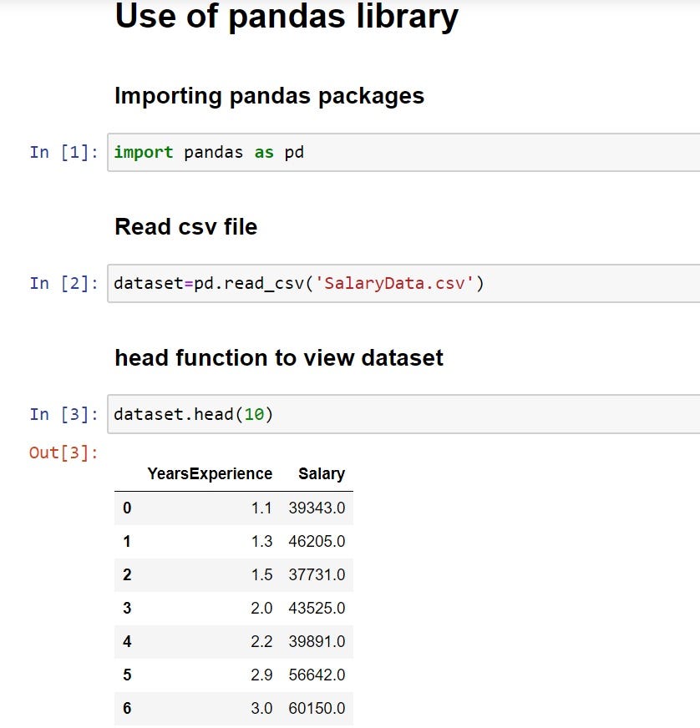Click the "Read csv file" heading
This screenshot has height=728, width=700.
(185, 226)
